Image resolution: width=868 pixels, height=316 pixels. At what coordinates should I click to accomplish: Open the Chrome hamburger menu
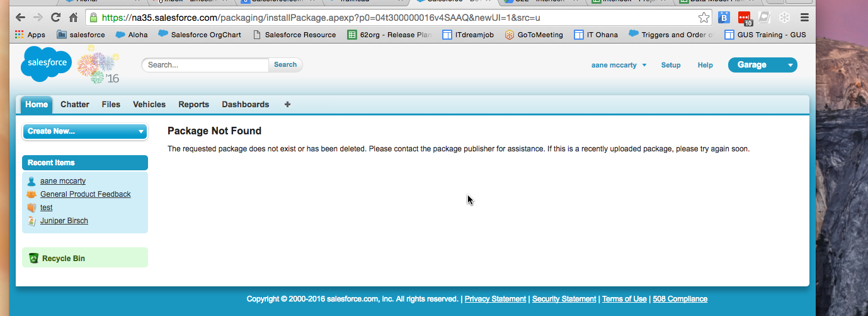click(804, 18)
